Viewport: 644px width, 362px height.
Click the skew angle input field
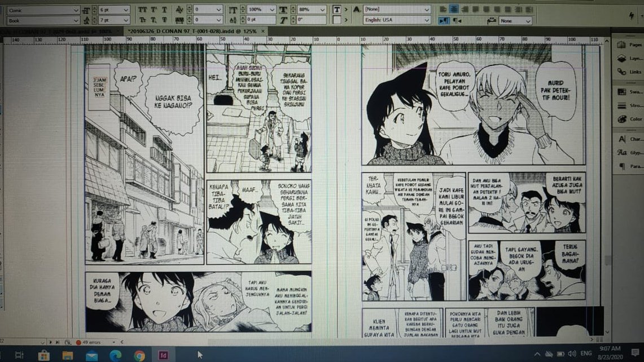pos(312,20)
